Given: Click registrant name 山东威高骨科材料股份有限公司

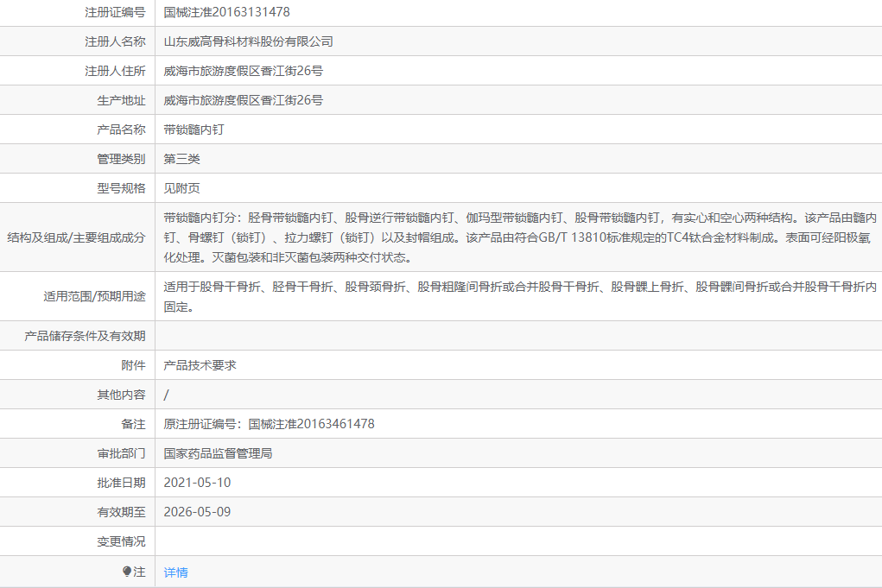Looking at the screenshot, I should tap(248, 41).
